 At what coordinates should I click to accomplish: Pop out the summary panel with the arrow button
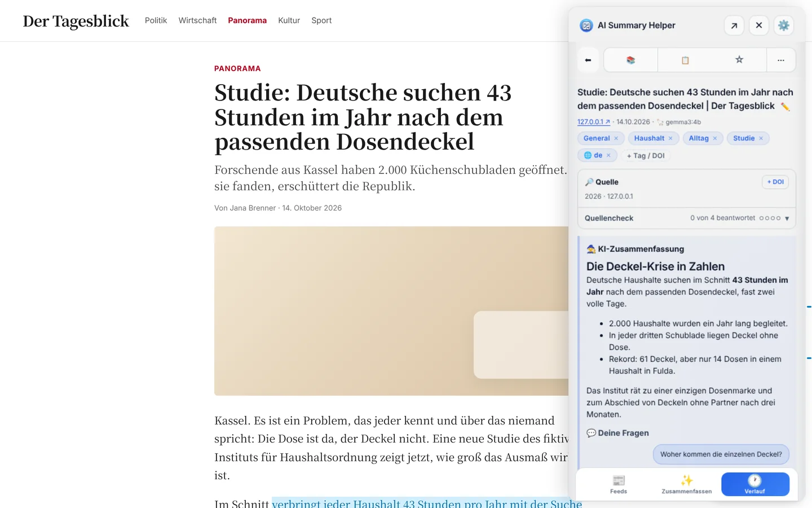[734, 25]
